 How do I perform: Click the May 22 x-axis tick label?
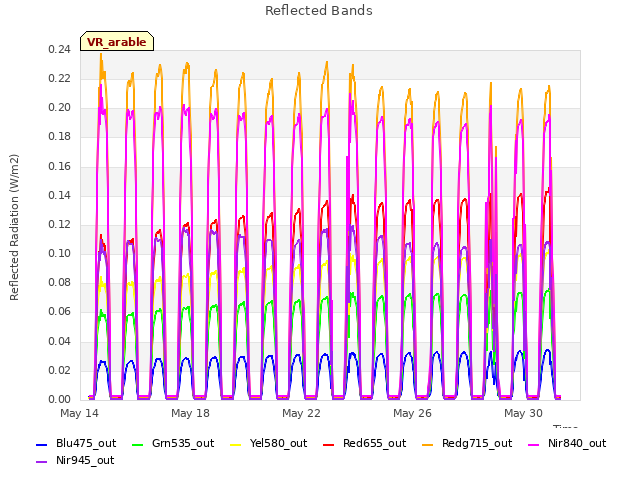(x=301, y=413)
